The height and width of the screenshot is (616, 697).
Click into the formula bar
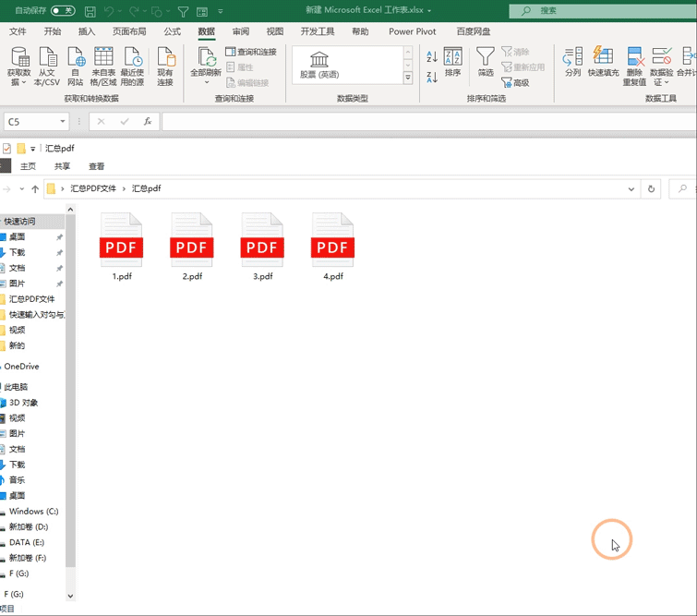pos(429,121)
